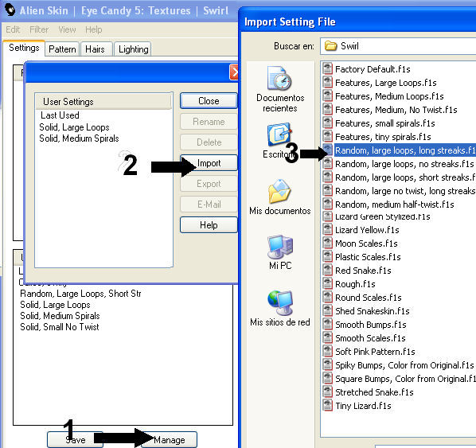This screenshot has height=448, width=476.
Task: Select 'Last Used' in User Settings list
Action: click(60, 115)
